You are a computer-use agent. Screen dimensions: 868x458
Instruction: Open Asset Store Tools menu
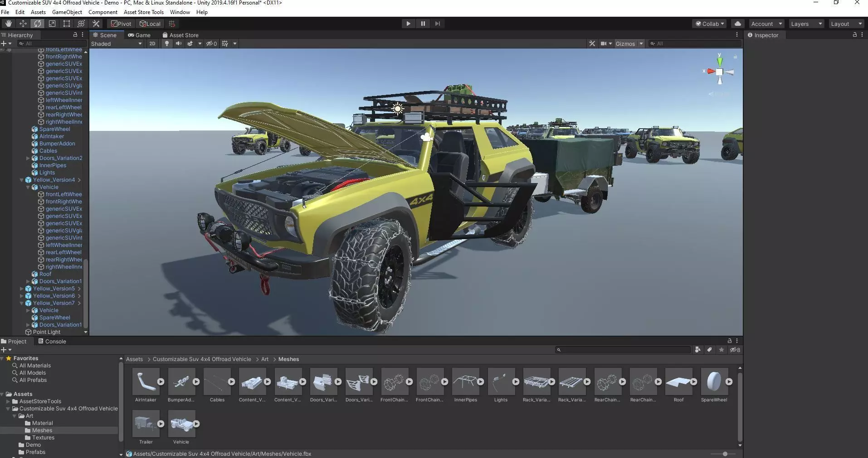click(x=144, y=12)
